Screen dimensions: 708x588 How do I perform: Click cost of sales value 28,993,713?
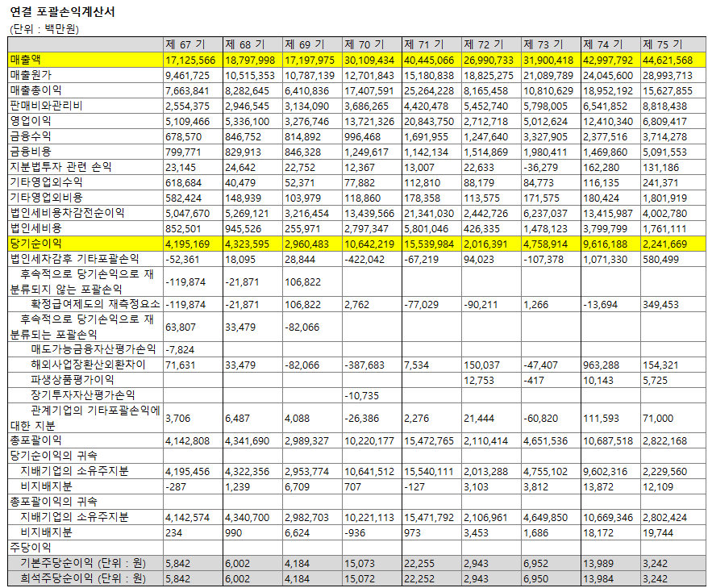coord(668,76)
